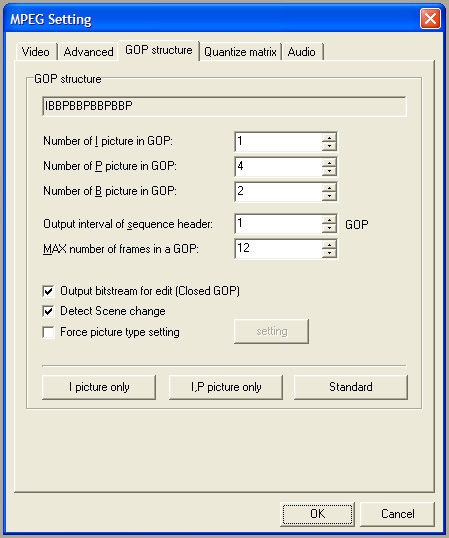Decrease number of I pictures with down arrow
Image resolution: width=449 pixels, height=538 pixels.
coord(329,146)
